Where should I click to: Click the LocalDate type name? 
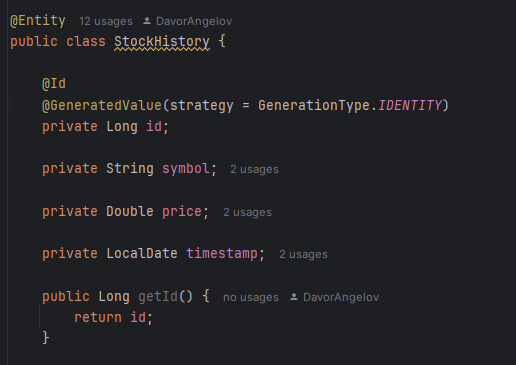(x=142, y=254)
